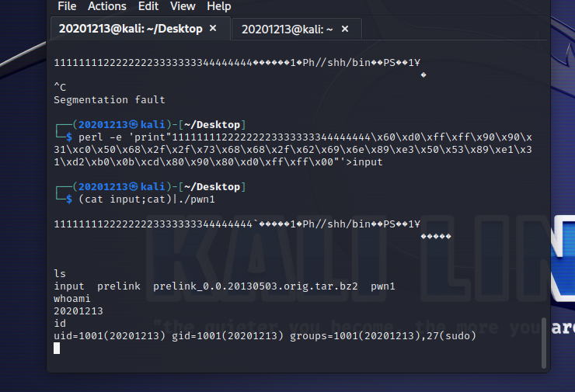Click 'gid=1001(20201213)' in id output
This screenshot has width=575, height=392.
pyautogui.click(x=228, y=336)
